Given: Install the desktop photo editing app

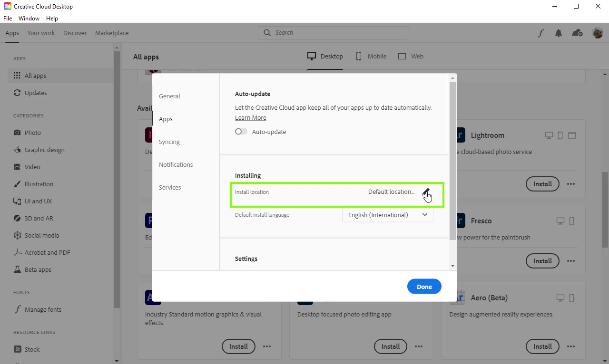Looking at the screenshot, I should 391,346.
